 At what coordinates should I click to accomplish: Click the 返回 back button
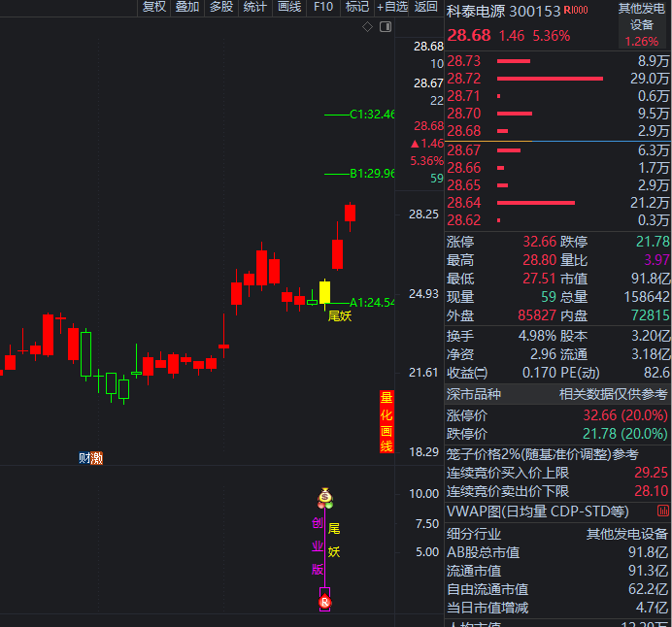click(x=426, y=8)
